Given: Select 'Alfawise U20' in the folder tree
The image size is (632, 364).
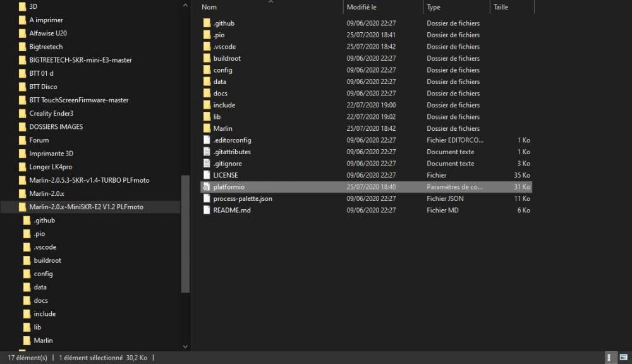Looking at the screenshot, I should 48,33.
